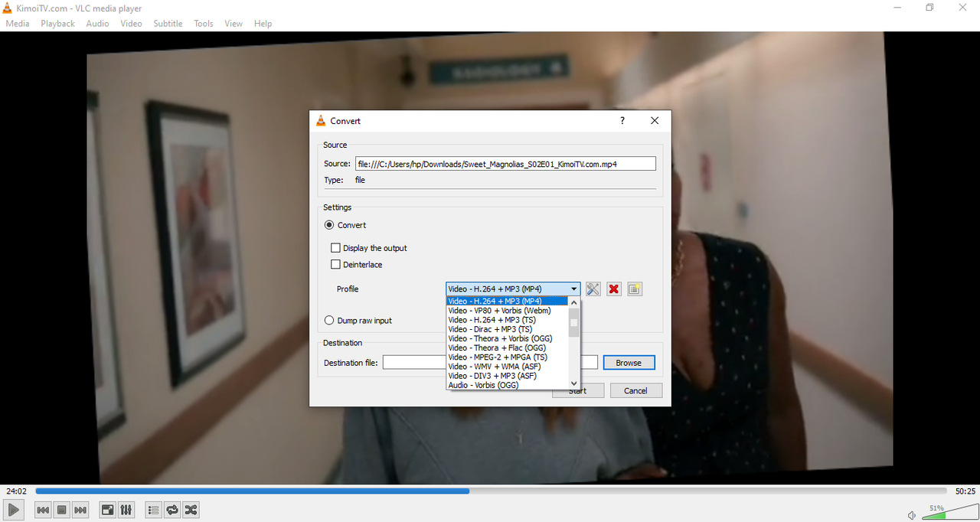Open the Help menu
Screen dimensions: 980x522
point(263,24)
